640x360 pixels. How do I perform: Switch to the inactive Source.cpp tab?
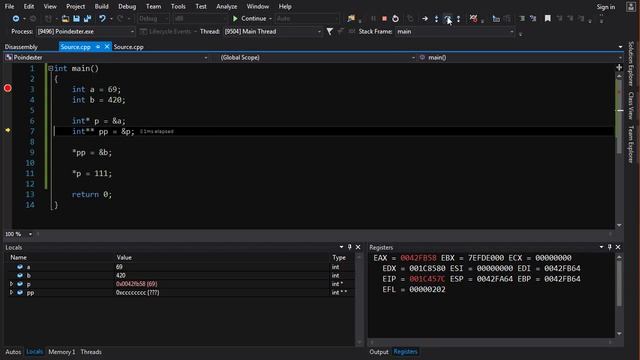point(129,47)
